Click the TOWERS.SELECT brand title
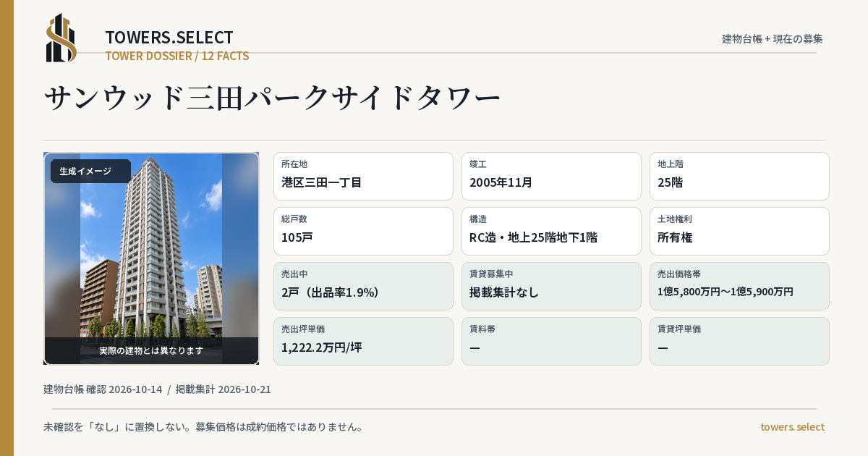 pyautogui.click(x=169, y=38)
